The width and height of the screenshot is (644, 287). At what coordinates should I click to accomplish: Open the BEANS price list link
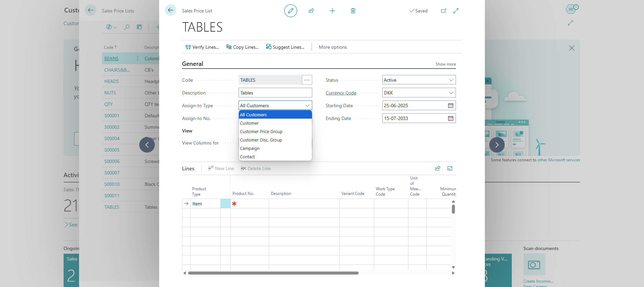[111, 58]
